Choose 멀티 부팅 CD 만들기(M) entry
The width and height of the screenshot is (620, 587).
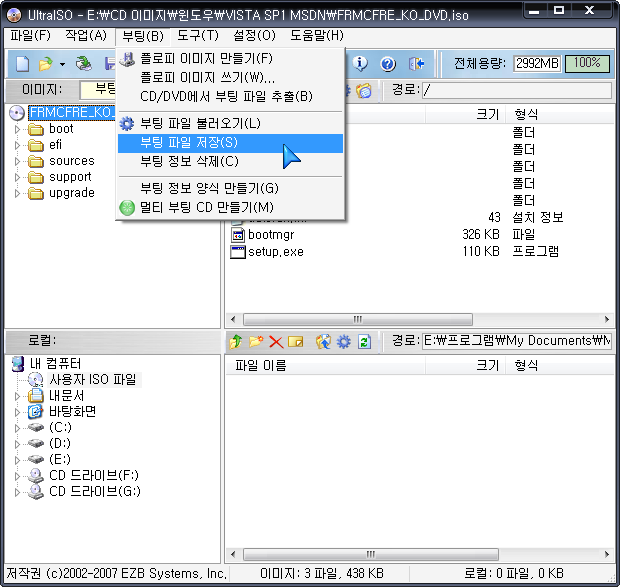click(x=231, y=208)
